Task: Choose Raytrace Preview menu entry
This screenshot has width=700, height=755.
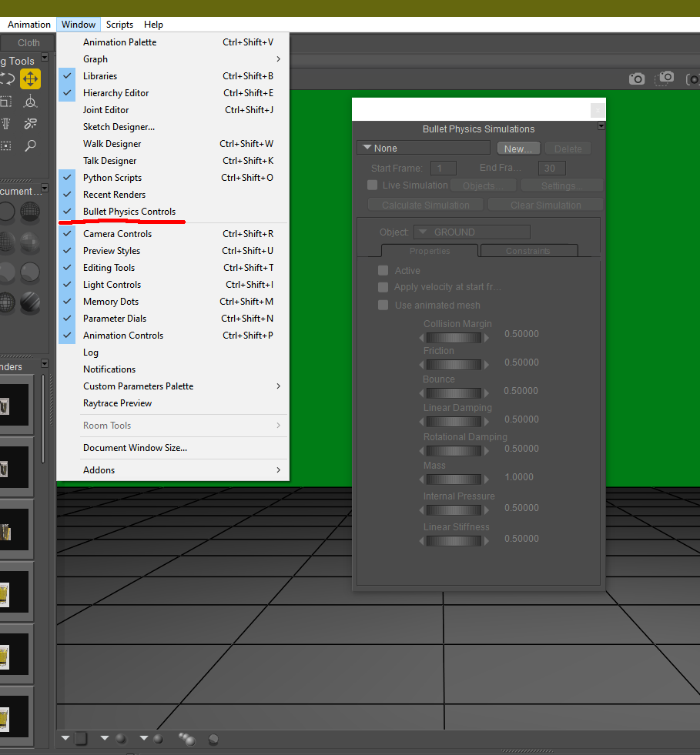Action: pos(173,403)
